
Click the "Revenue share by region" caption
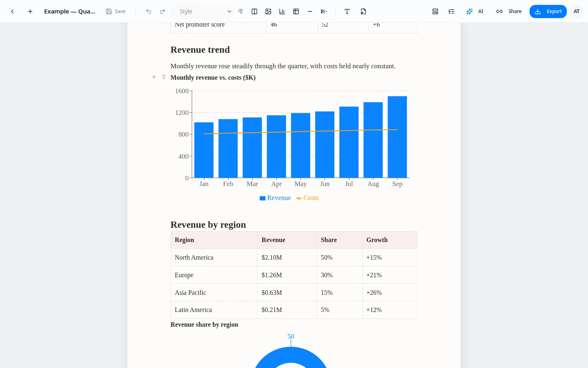(x=204, y=325)
